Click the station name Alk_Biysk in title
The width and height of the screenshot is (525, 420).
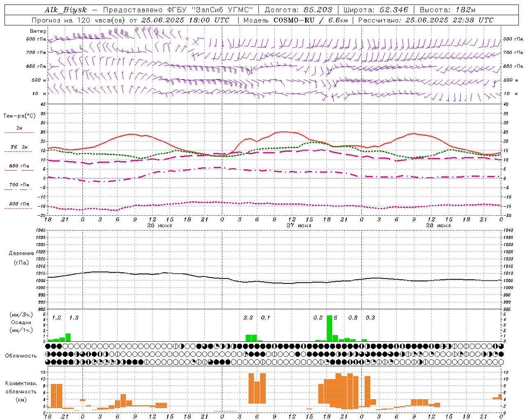coord(66,10)
